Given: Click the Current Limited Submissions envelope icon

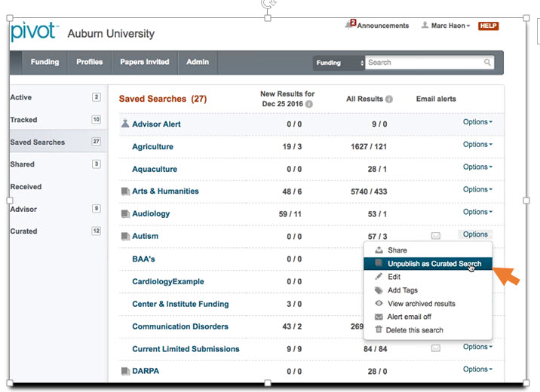Looking at the screenshot, I should coord(436,348).
